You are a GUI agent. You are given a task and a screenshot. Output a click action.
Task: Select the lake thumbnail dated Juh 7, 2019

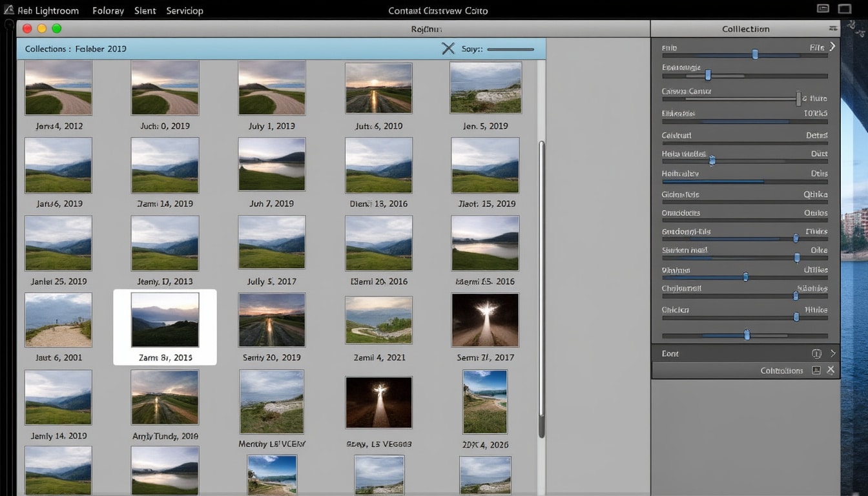coord(272,164)
